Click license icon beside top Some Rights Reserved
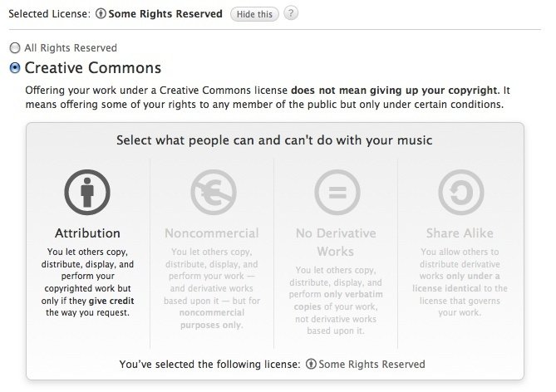Viewport: 556px width, 392px height. pyautogui.click(x=101, y=14)
